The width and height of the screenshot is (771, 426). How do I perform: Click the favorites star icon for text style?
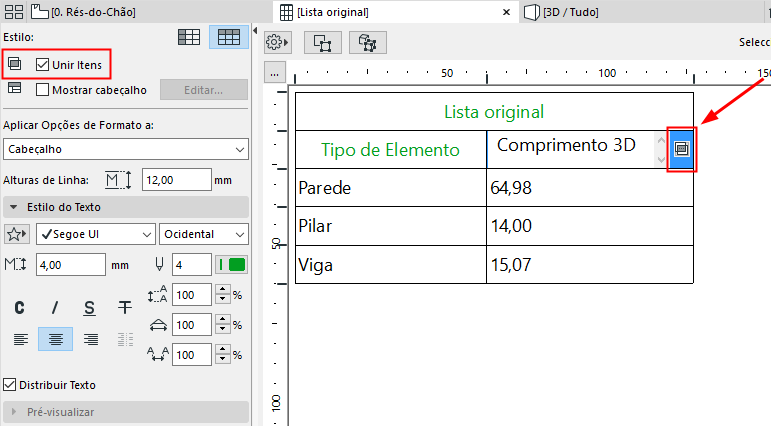click(x=17, y=234)
